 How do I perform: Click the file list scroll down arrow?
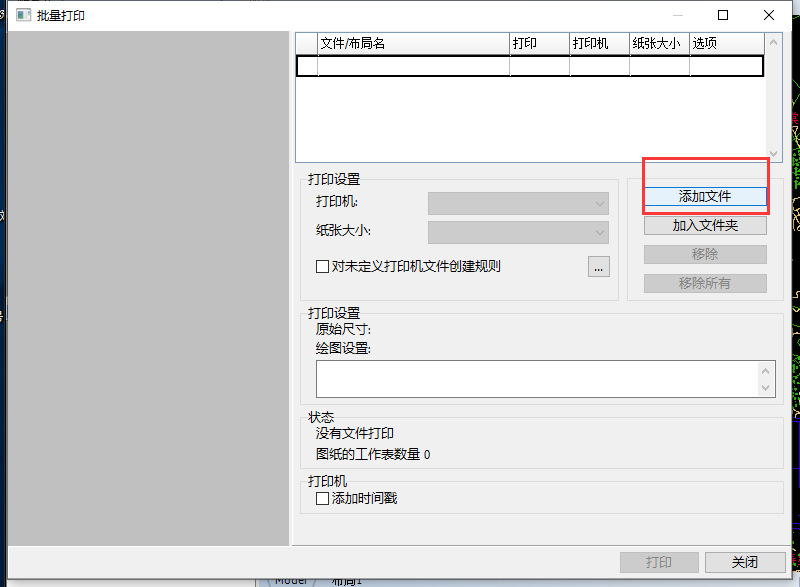tap(773, 154)
